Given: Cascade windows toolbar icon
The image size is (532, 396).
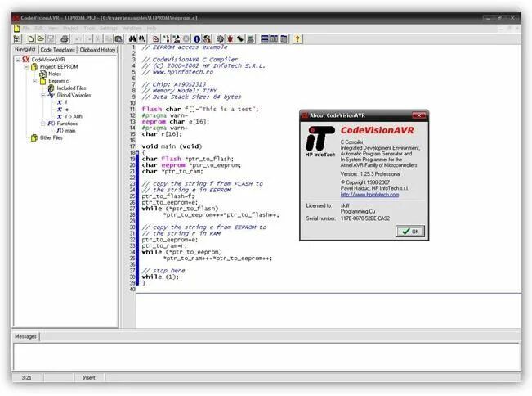Looking at the screenshot, I should (284, 39).
